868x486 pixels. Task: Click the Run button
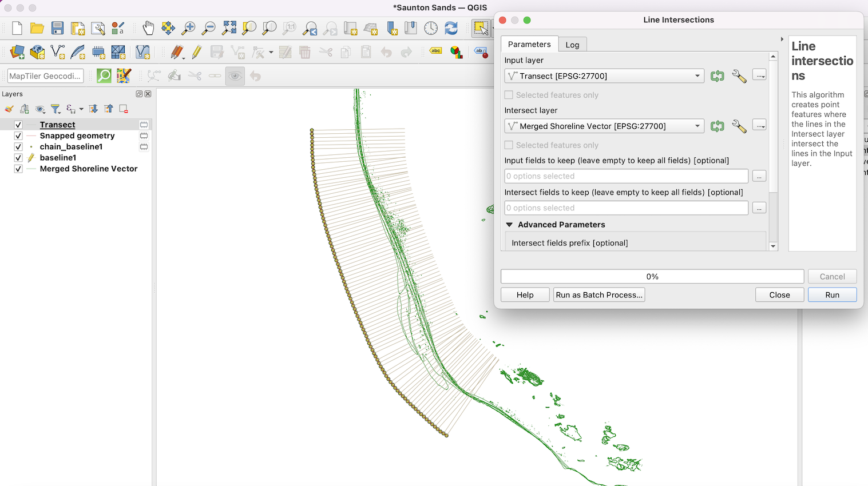pyautogui.click(x=832, y=295)
